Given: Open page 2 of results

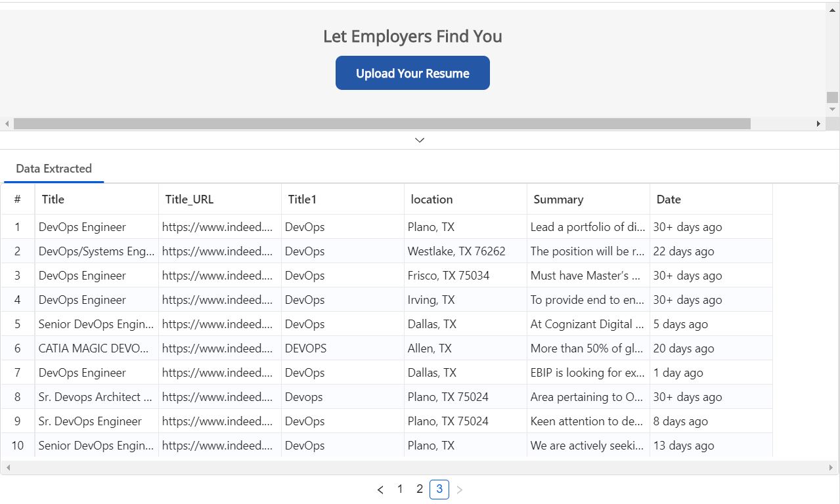Looking at the screenshot, I should (420, 489).
